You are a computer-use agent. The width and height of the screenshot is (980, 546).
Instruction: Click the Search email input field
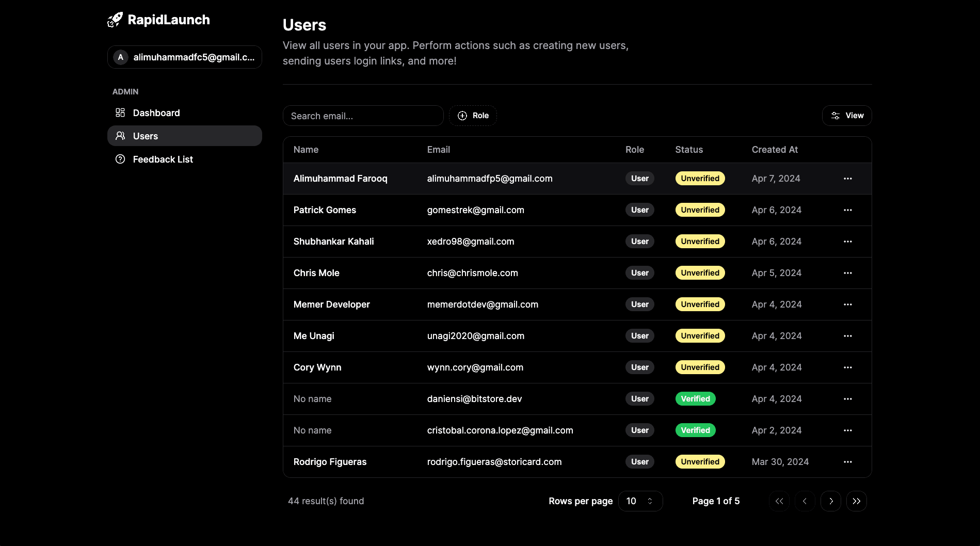(x=363, y=116)
